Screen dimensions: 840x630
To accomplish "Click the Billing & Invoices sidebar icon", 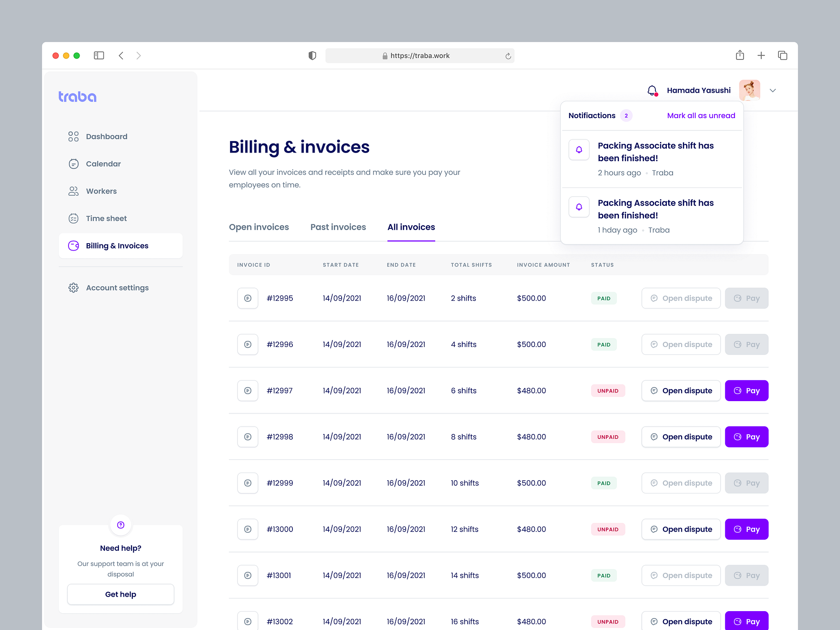I will (x=73, y=245).
